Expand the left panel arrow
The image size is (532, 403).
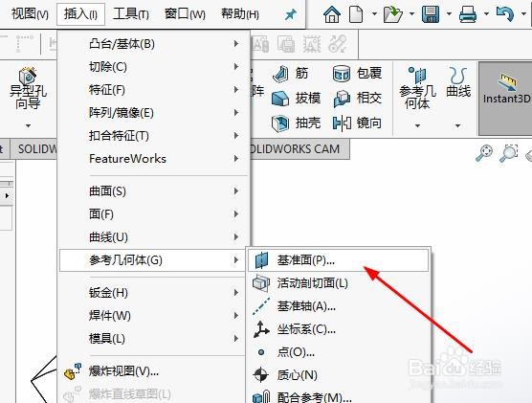pos(7,196)
